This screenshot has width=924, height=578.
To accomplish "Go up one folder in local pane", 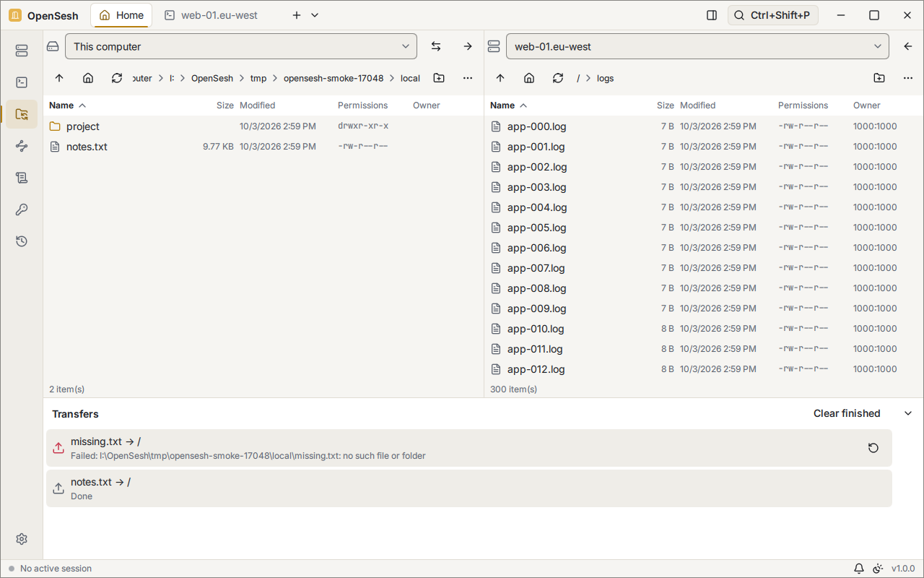I will coord(59,78).
